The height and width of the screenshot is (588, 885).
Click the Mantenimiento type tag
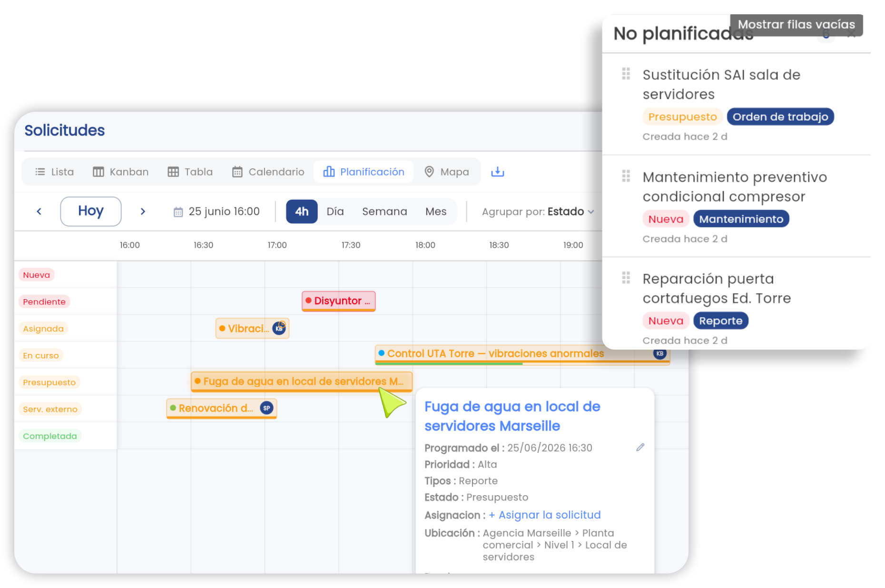click(x=741, y=219)
